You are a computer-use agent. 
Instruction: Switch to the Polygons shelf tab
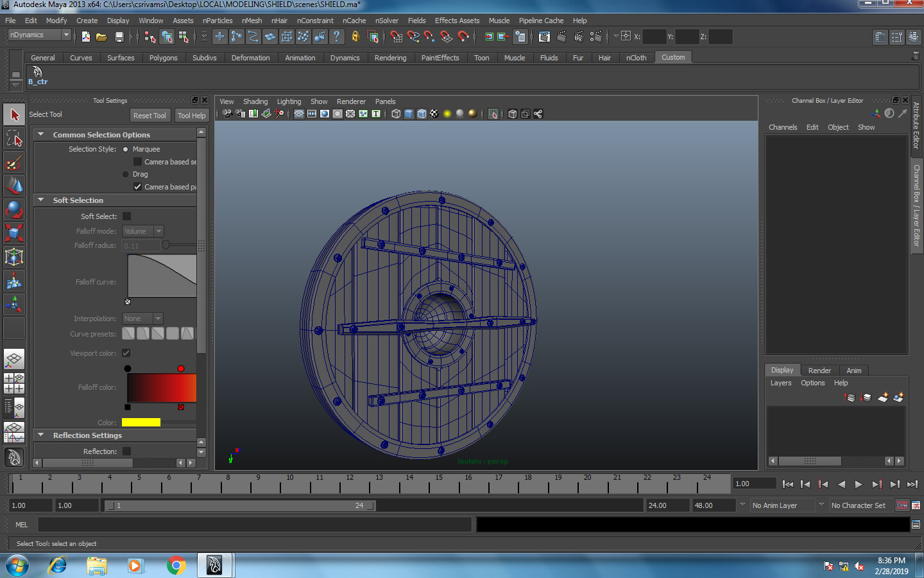coord(163,58)
